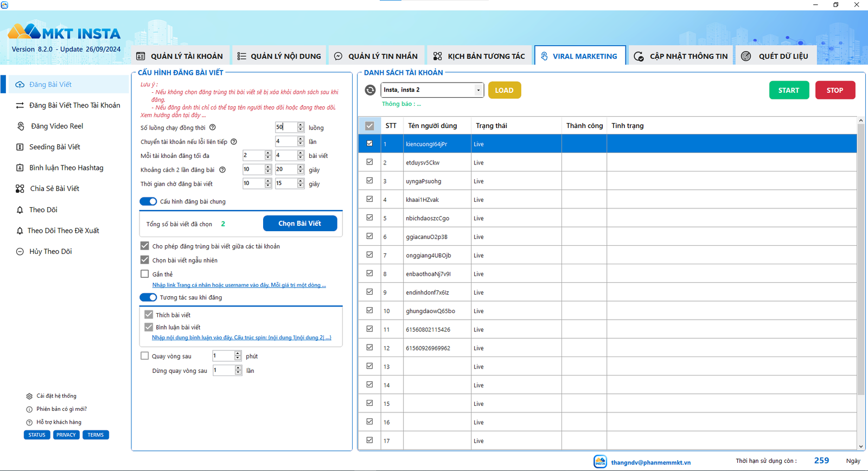The height and width of the screenshot is (471, 868).
Task: Click the chat icon on Quản Lý Tin Nhắn tab
Action: [x=338, y=56]
